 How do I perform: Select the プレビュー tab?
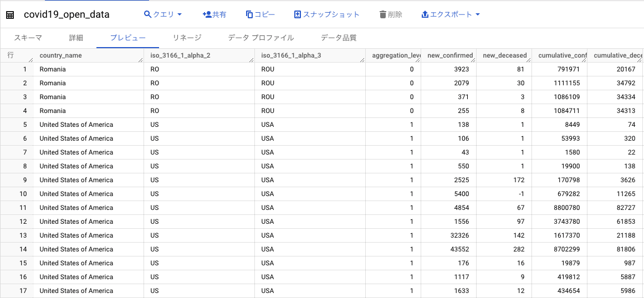(127, 38)
